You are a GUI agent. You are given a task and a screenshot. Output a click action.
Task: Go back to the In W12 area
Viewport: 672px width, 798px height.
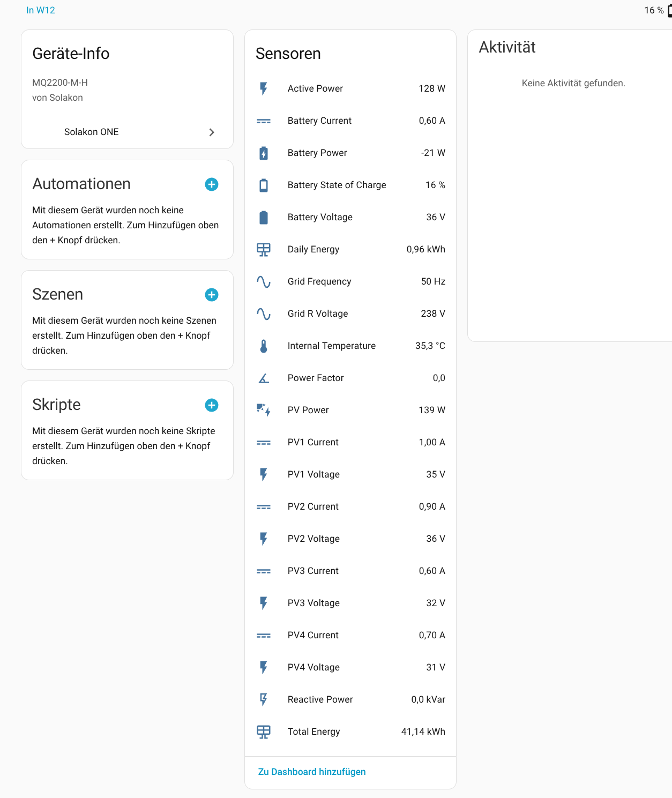[x=41, y=10]
